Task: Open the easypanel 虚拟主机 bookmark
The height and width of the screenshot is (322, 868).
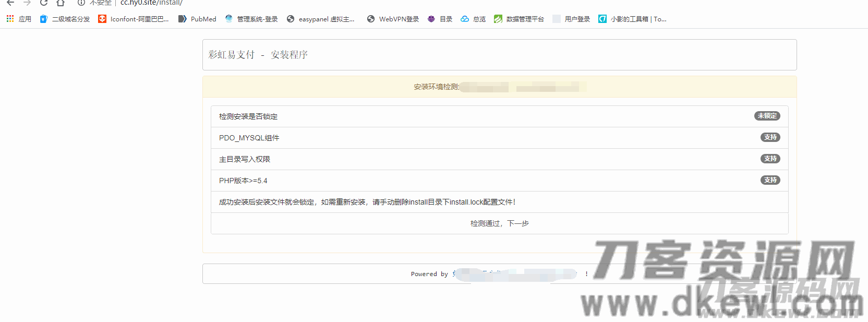Action: point(320,19)
